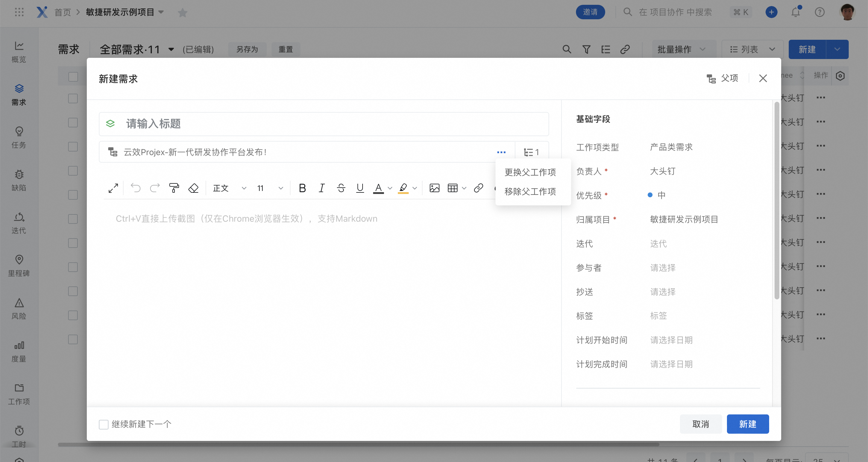Click the blue plus quick-create icon
This screenshot has height=462, width=868.
click(x=771, y=12)
